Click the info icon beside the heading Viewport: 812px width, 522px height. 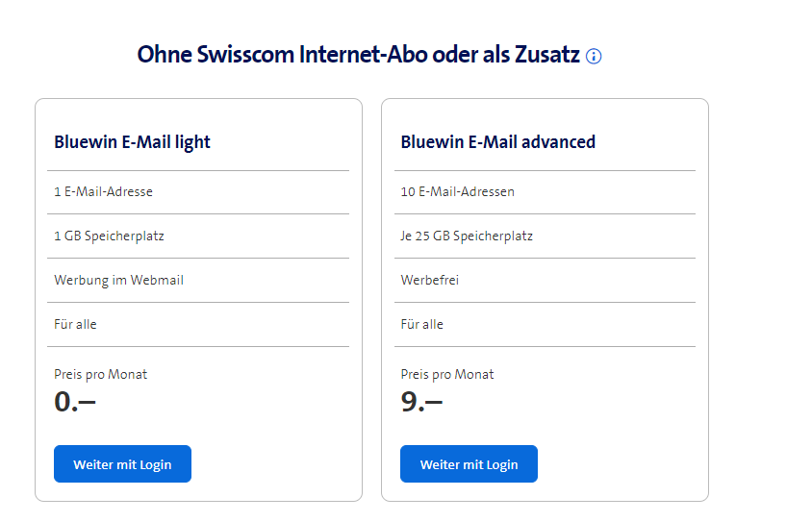tap(594, 56)
